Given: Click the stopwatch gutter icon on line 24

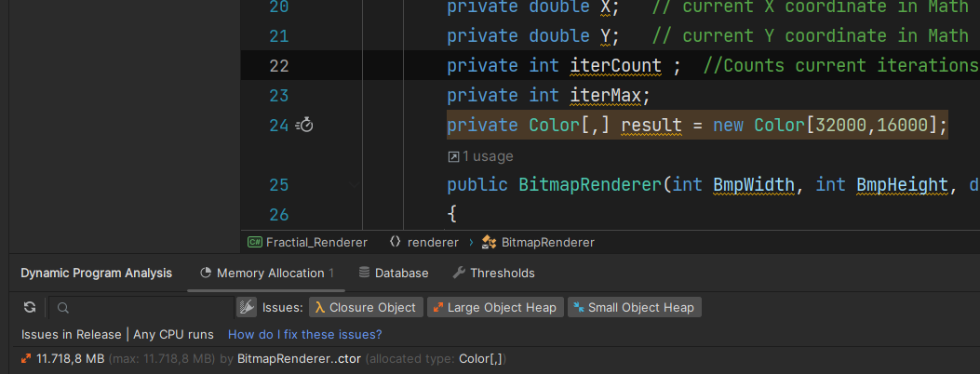Looking at the screenshot, I should 304,125.
